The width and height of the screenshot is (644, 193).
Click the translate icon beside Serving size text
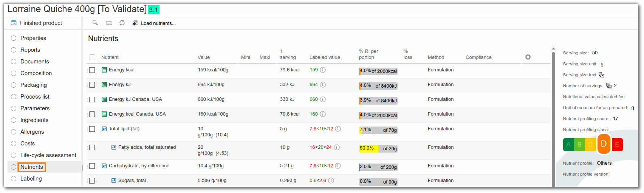click(601, 75)
